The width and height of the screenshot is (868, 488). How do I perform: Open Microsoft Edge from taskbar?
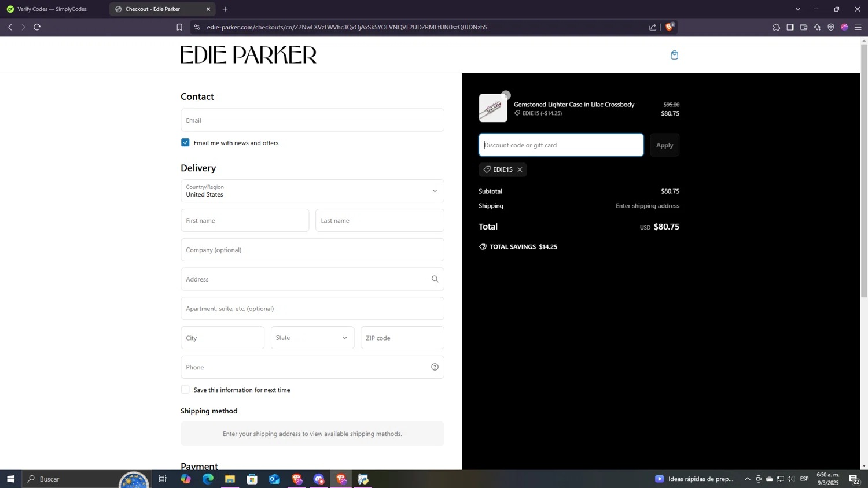point(208,479)
